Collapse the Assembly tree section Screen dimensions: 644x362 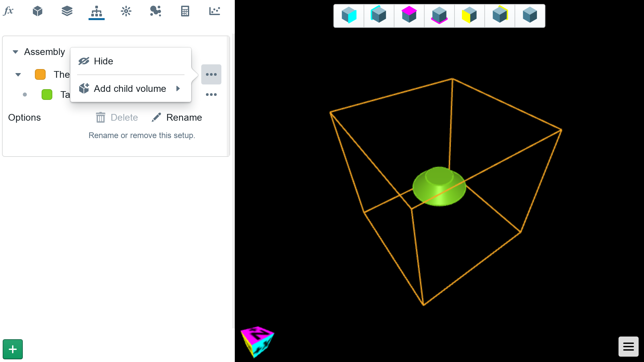coord(15,52)
